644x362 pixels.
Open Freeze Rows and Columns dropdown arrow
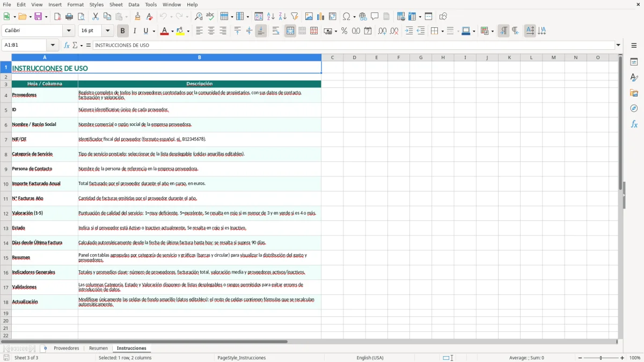coord(421,17)
